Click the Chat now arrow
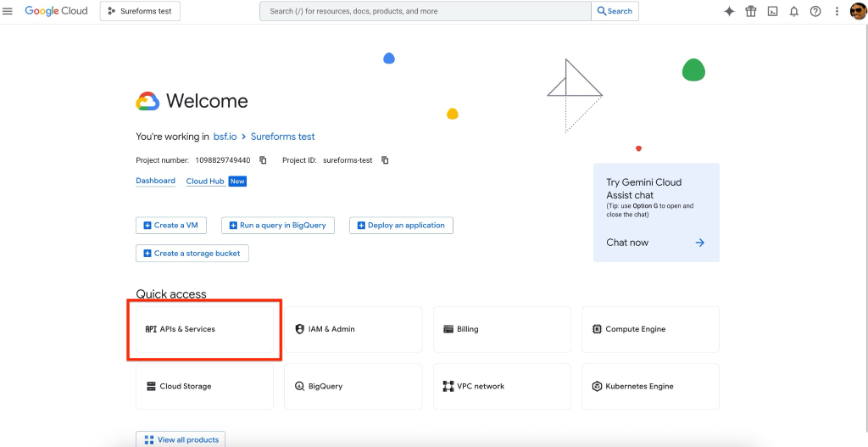The image size is (868, 447). point(699,243)
